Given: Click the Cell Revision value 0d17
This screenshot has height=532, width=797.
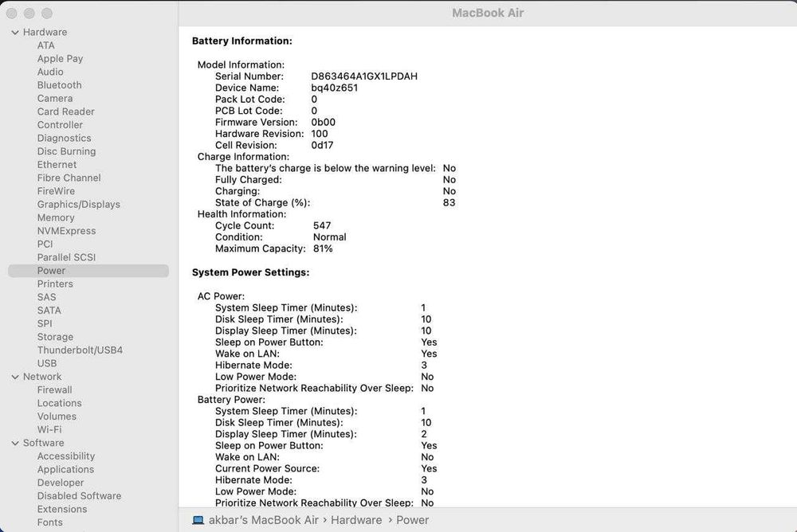Looking at the screenshot, I should (x=322, y=145).
